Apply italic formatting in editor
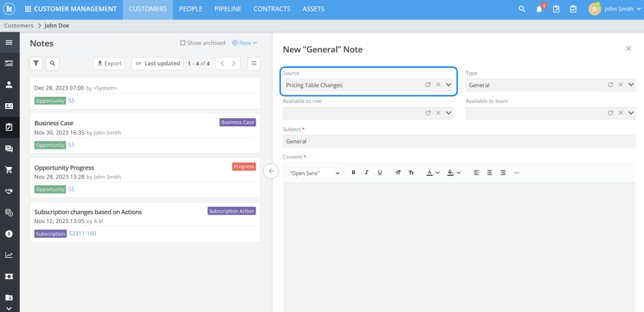Image resolution: width=644 pixels, height=312 pixels. click(x=366, y=172)
